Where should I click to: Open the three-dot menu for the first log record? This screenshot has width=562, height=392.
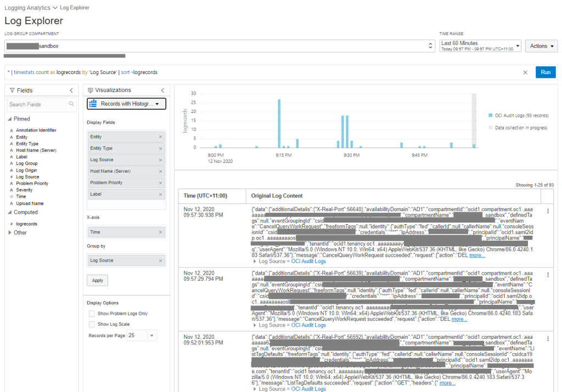(x=548, y=211)
